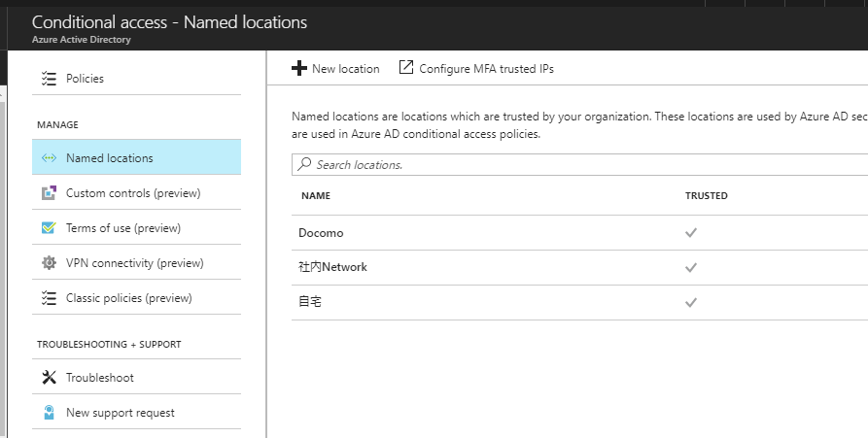Click the Terms of use checkmark icon
Image resolution: width=868 pixels, height=438 pixels.
coord(49,228)
